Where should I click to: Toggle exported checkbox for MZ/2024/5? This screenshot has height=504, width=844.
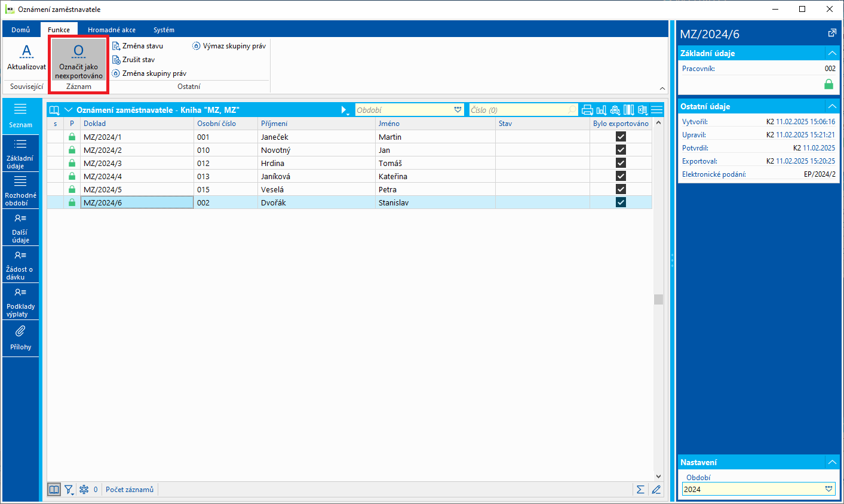pyautogui.click(x=621, y=189)
